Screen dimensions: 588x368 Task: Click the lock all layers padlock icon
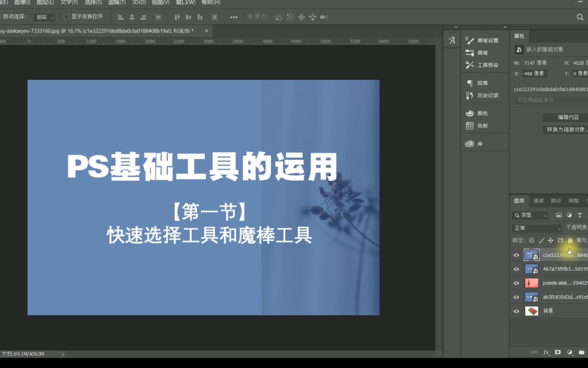(x=570, y=241)
